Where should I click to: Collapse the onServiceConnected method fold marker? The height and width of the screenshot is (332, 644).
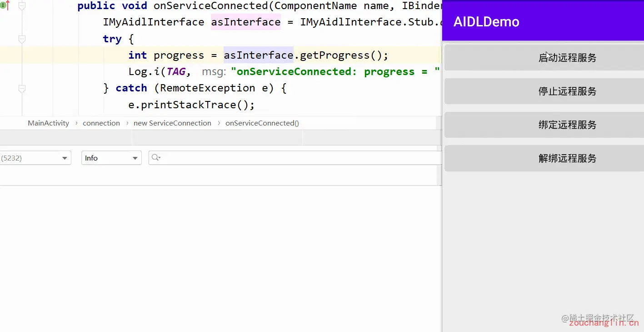pyautogui.click(x=22, y=6)
